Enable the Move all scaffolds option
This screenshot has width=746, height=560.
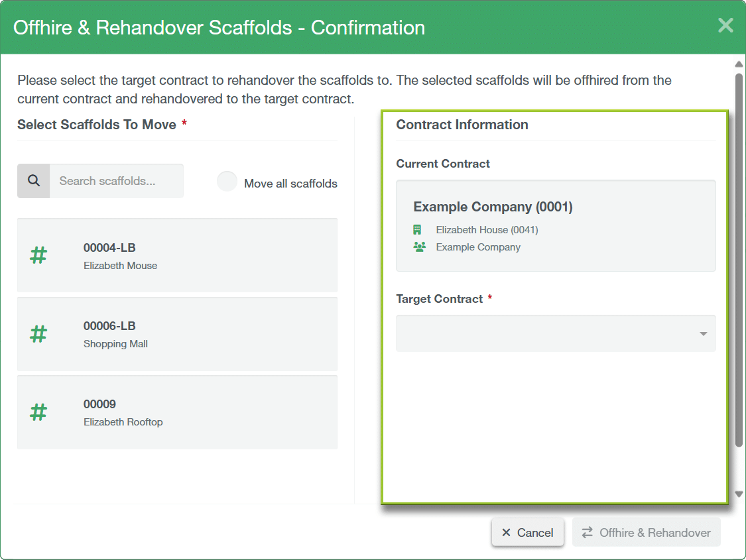(x=227, y=182)
